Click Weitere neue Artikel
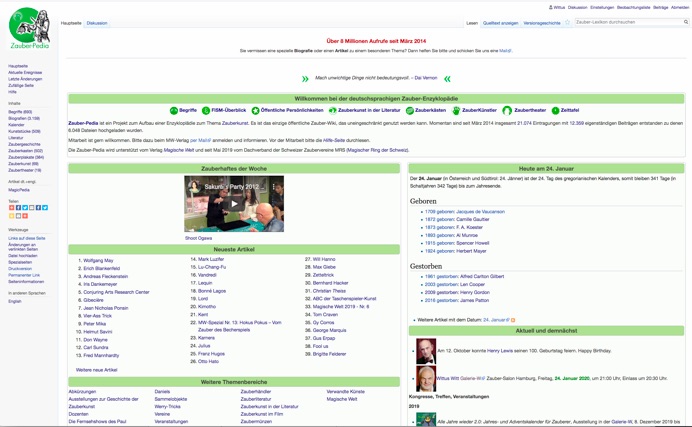The width and height of the screenshot is (692, 427). [97, 370]
